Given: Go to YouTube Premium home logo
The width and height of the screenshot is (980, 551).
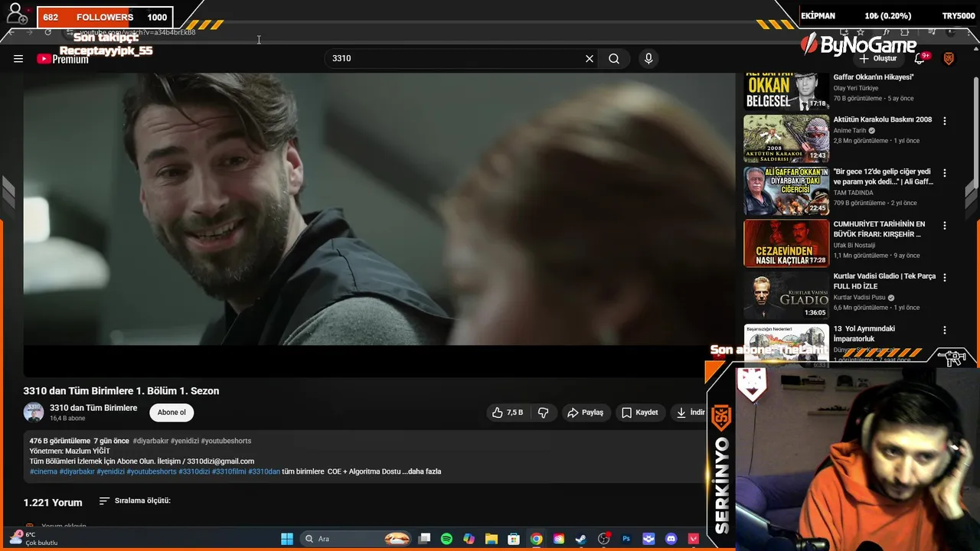Looking at the screenshot, I should coord(63,59).
